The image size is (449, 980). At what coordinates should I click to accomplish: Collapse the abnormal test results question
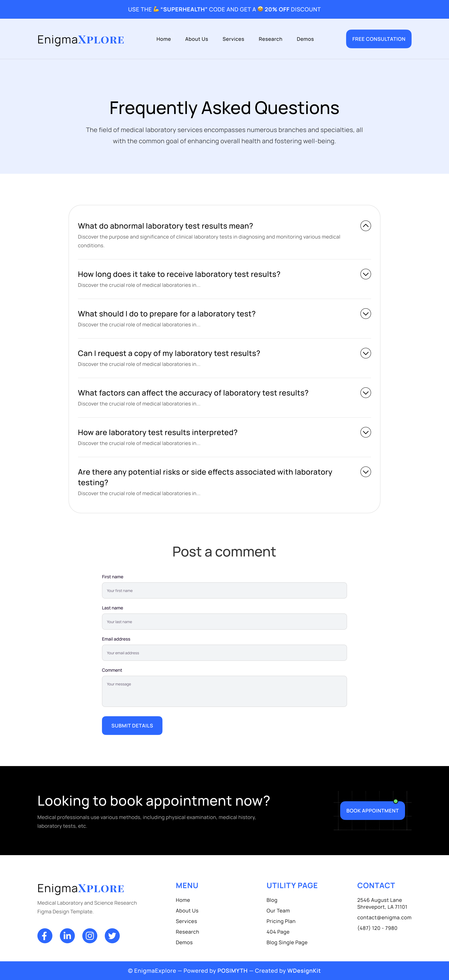click(x=365, y=226)
